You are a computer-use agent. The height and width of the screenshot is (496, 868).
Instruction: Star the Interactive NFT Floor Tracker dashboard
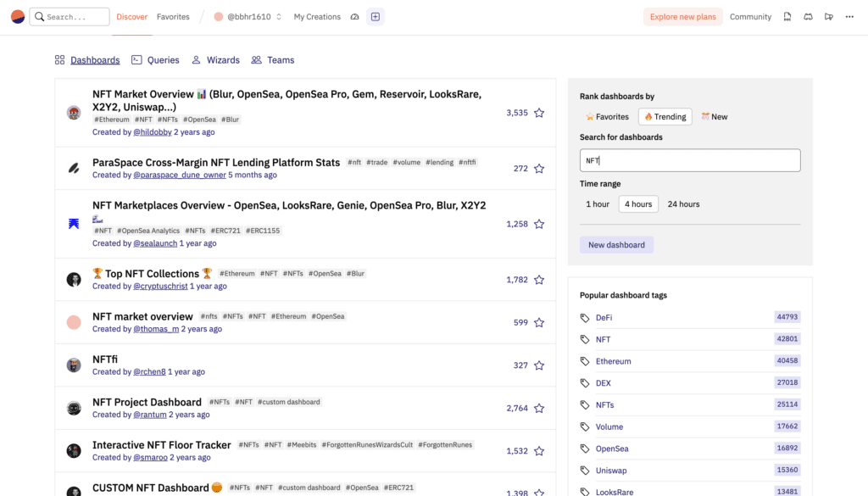click(539, 451)
